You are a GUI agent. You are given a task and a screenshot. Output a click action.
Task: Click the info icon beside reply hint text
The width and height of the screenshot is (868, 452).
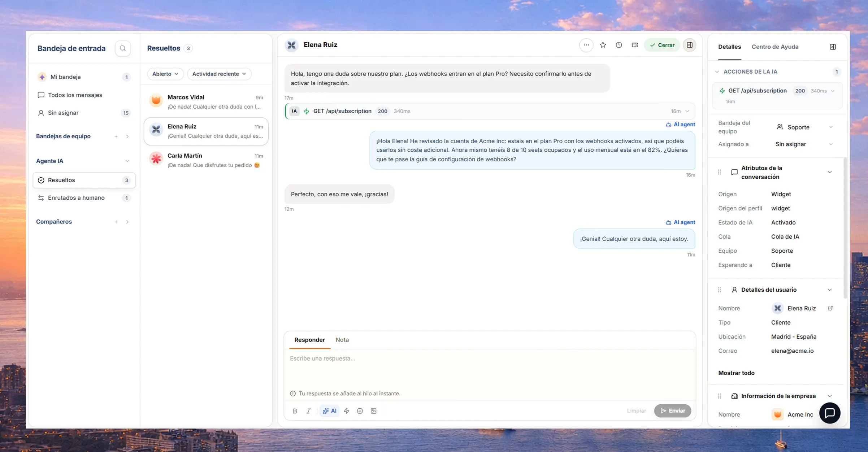293,394
